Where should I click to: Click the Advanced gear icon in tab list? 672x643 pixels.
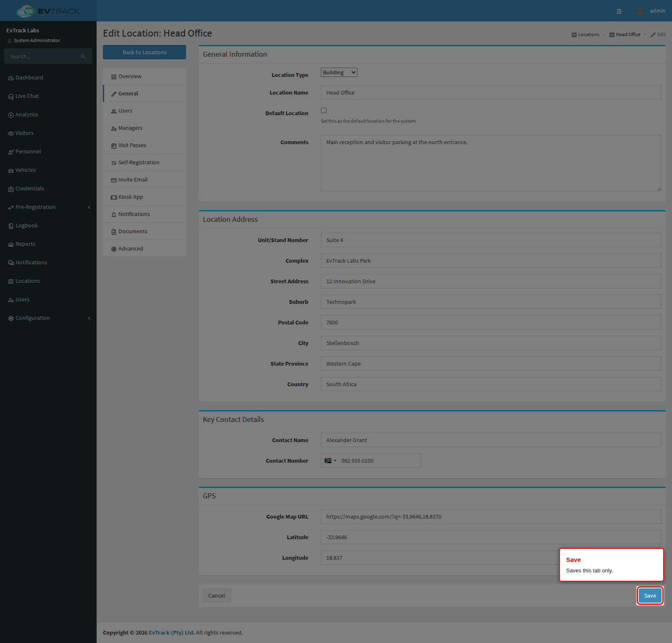(114, 249)
